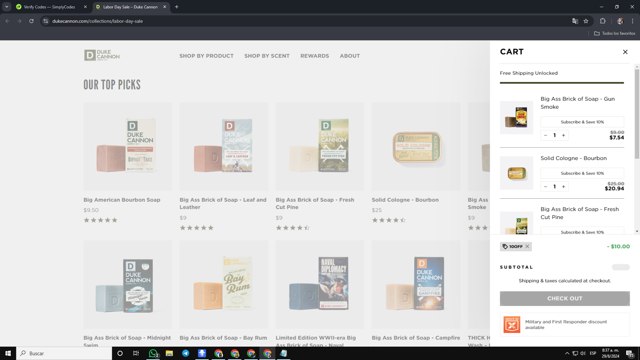Open Chrome profile avatar
The height and width of the screenshot is (360, 640).
[x=620, y=21]
